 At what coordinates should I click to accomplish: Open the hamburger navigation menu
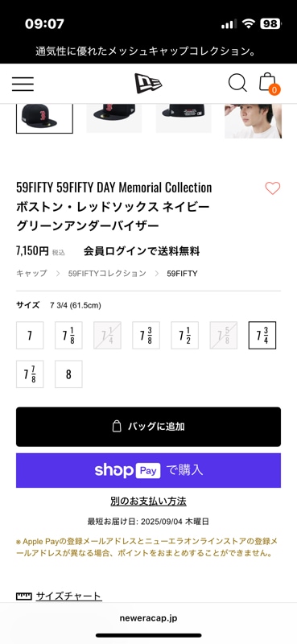point(23,84)
